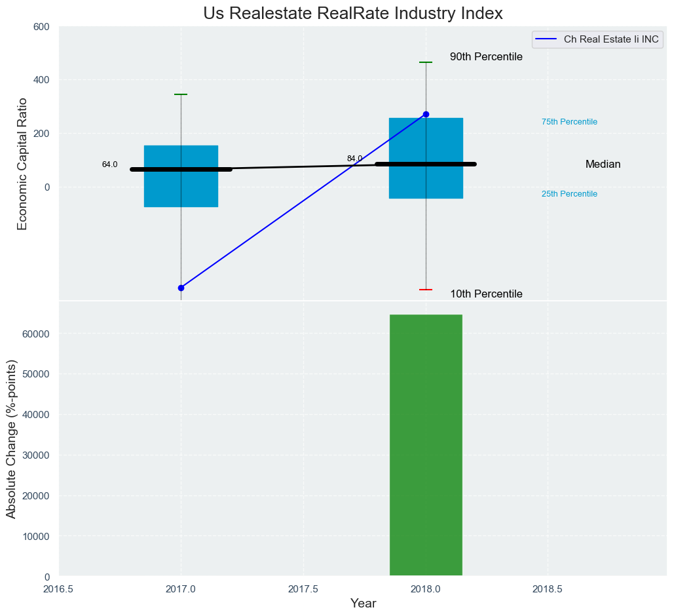This screenshot has height=616, width=674.
Task: Click the 'Economic Capital Ratio' y-axis label
Action: pyautogui.click(x=22, y=164)
